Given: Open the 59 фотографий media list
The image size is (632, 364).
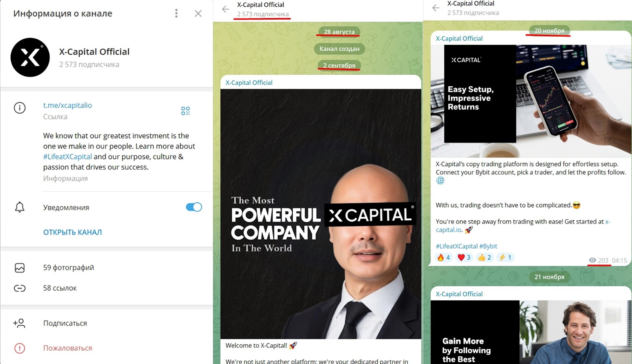Looking at the screenshot, I should pos(69,268).
